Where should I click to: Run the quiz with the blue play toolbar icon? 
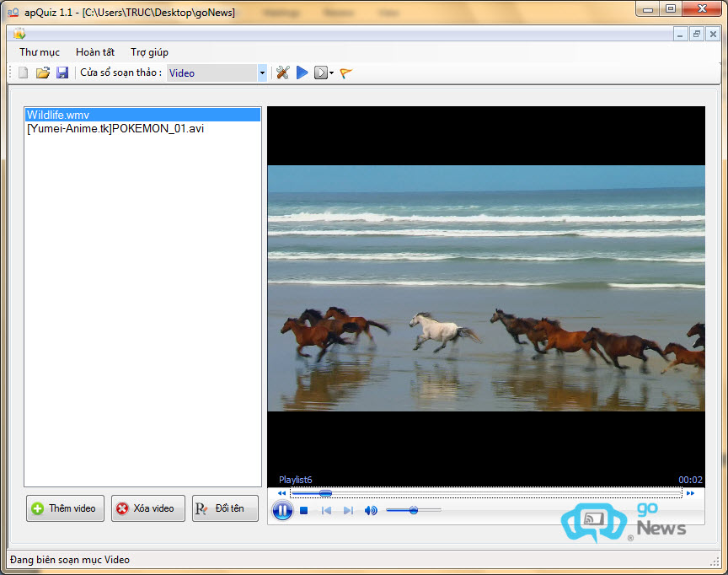302,73
